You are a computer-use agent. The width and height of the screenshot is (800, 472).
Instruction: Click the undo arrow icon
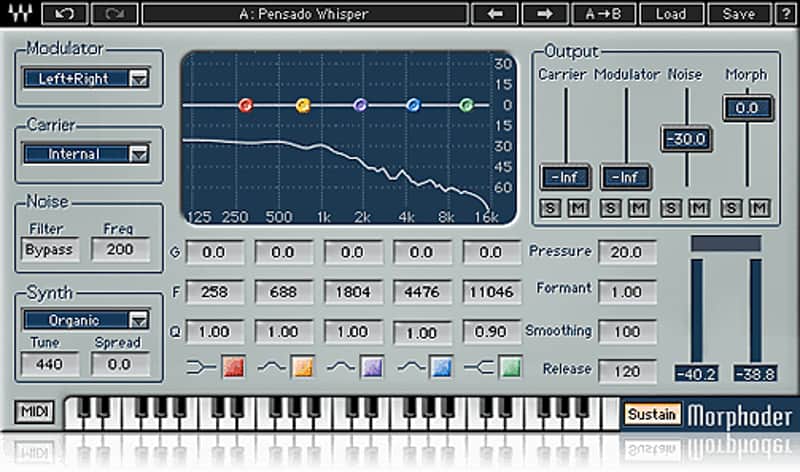click(65, 14)
